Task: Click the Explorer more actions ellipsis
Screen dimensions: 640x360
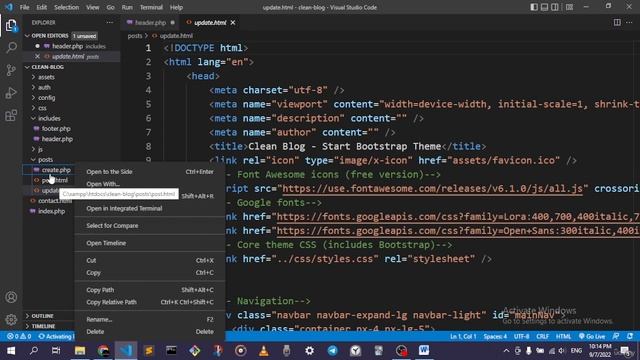Action: [x=110, y=22]
